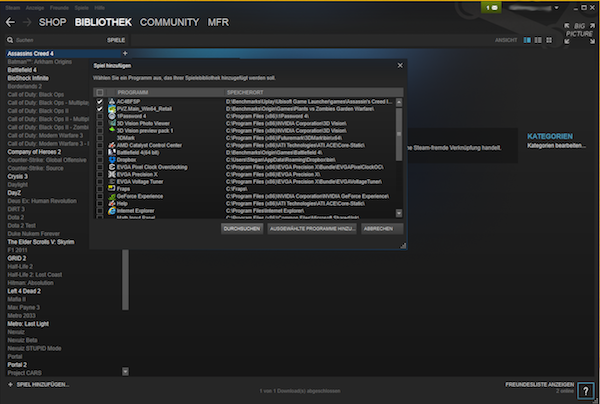Click the Dropbox icon in program list

112,160
